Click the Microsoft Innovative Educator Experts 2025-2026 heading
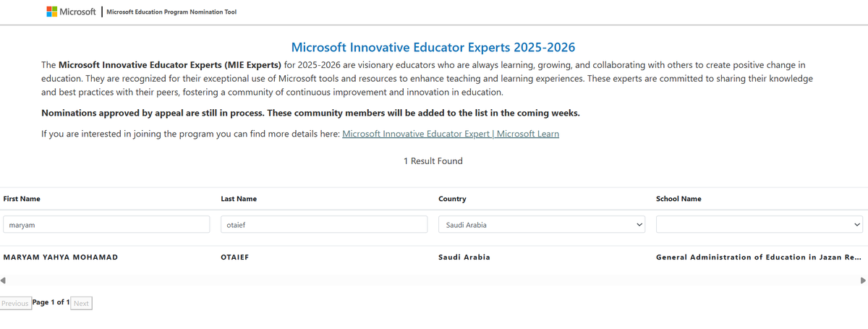 (x=433, y=48)
